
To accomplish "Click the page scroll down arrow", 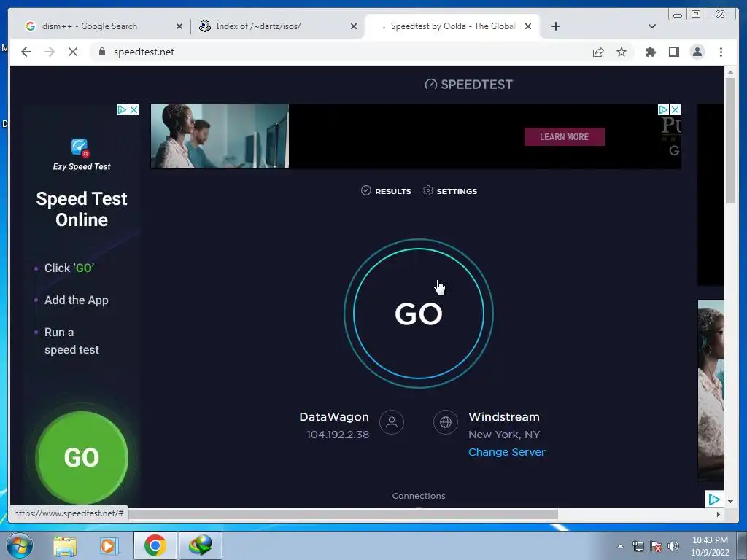I will point(730,502).
